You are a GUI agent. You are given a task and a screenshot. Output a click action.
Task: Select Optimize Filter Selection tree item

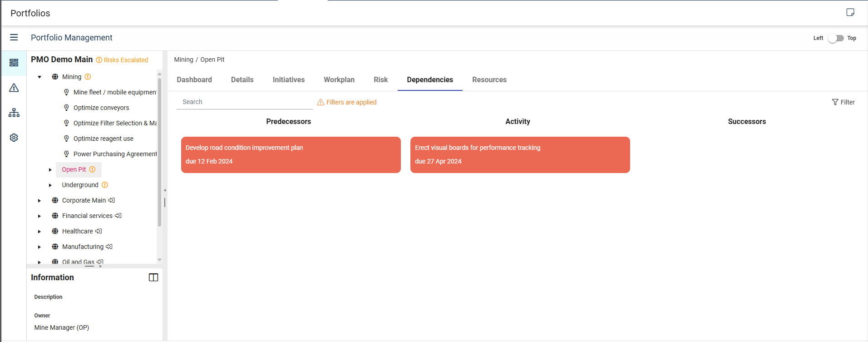tap(115, 123)
